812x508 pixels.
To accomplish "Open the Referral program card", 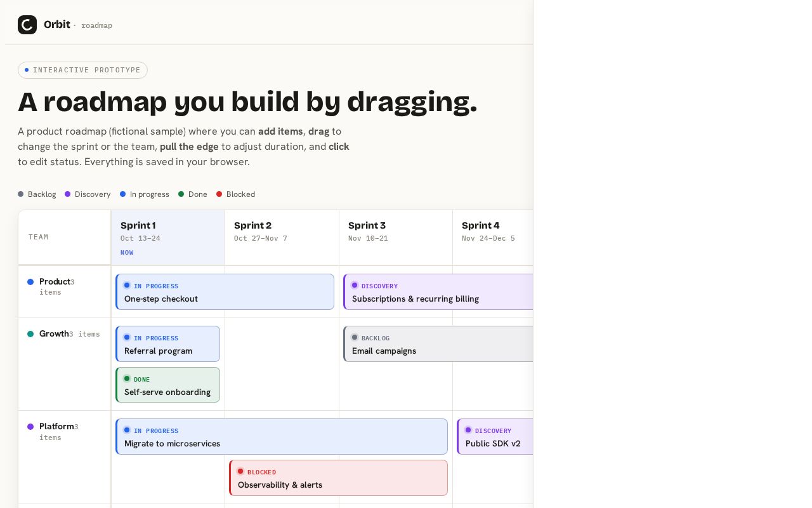I will click(x=167, y=344).
